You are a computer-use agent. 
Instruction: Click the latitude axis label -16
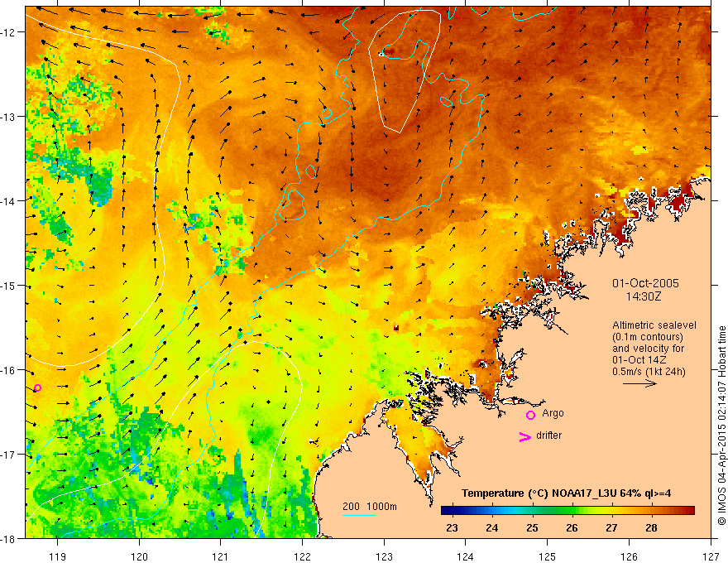9,370
